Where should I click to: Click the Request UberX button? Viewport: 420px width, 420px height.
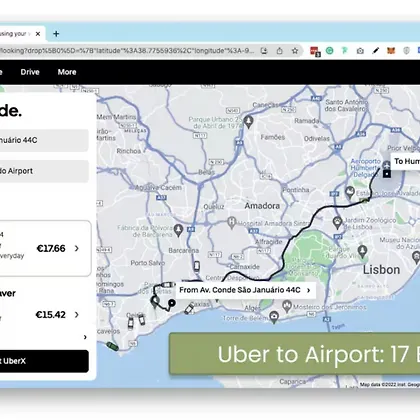pyautogui.click(x=44, y=361)
